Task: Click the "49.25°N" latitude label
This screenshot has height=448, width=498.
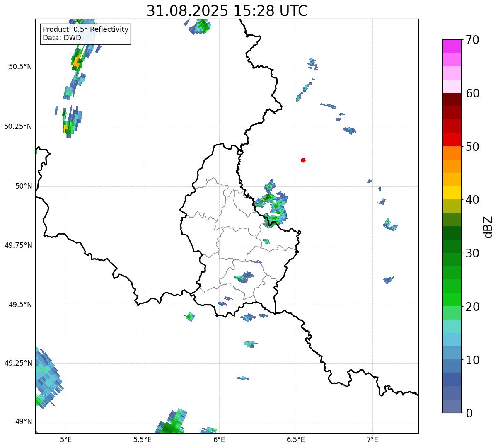Action: click(18, 363)
